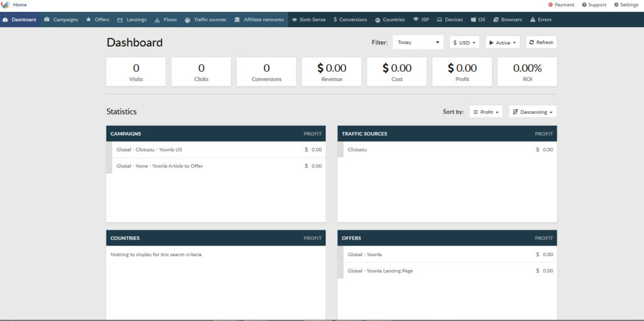Expand the Clickadu traffic source row handle
This screenshot has height=321, width=644.
pyautogui.click(x=340, y=150)
